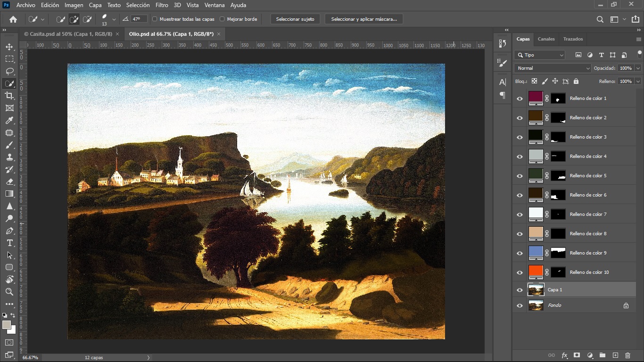Click the Seleccionar sujeto button
This screenshot has height=362, width=644.
pos(295,19)
